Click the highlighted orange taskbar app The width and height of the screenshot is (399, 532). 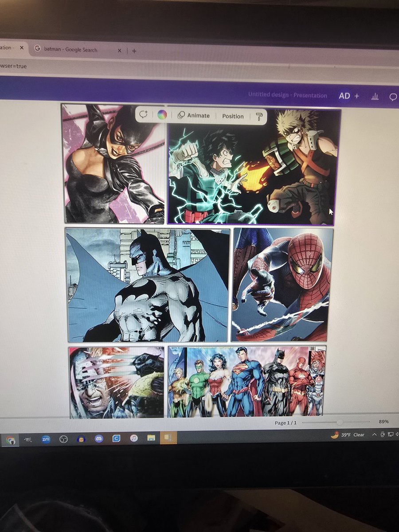pyautogui.click(x=168, y=438)
